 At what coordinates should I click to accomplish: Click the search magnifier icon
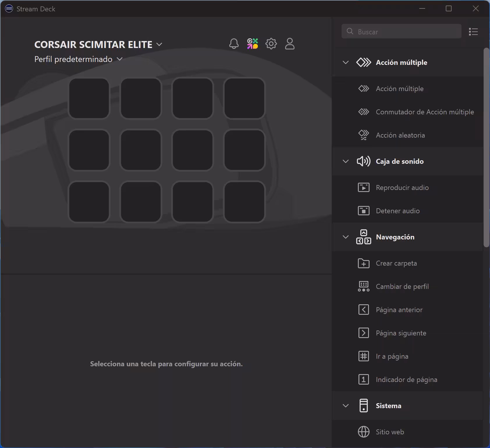tap(350, 31)
